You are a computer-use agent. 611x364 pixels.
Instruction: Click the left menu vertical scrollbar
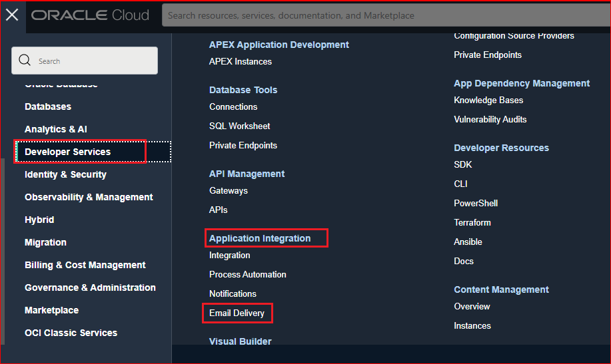tap(3, 251)
